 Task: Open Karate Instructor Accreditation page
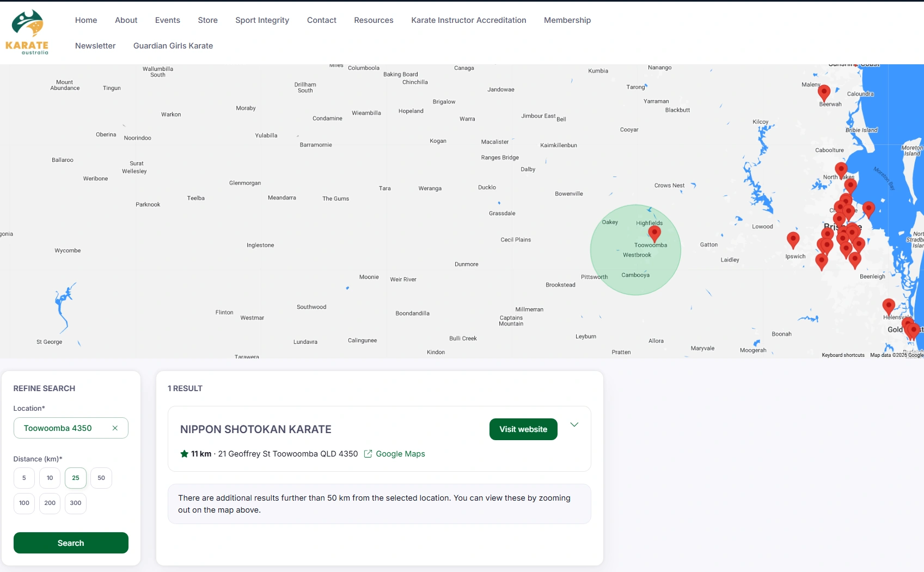[469, 20]
